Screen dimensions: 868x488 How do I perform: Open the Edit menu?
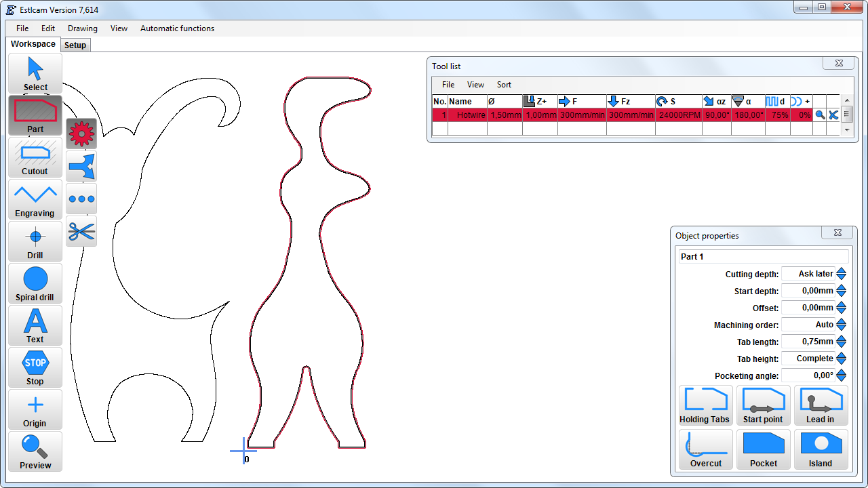point(48,28)
